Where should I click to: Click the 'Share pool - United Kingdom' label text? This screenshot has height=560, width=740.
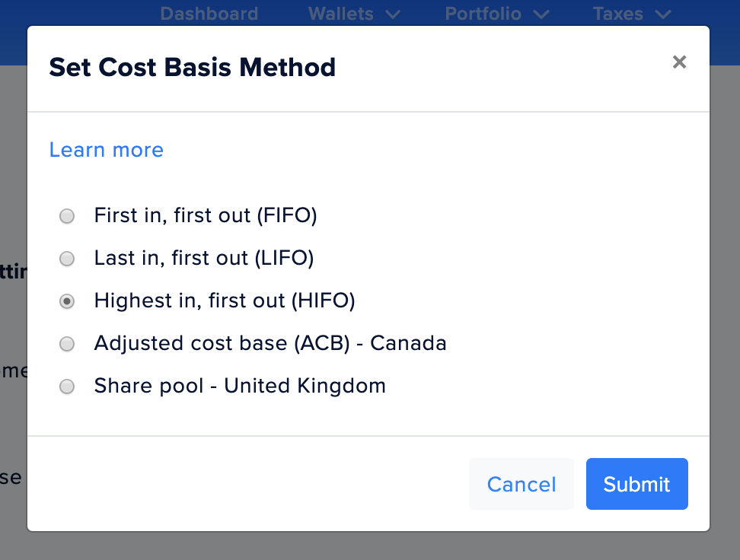coord(240,386)
